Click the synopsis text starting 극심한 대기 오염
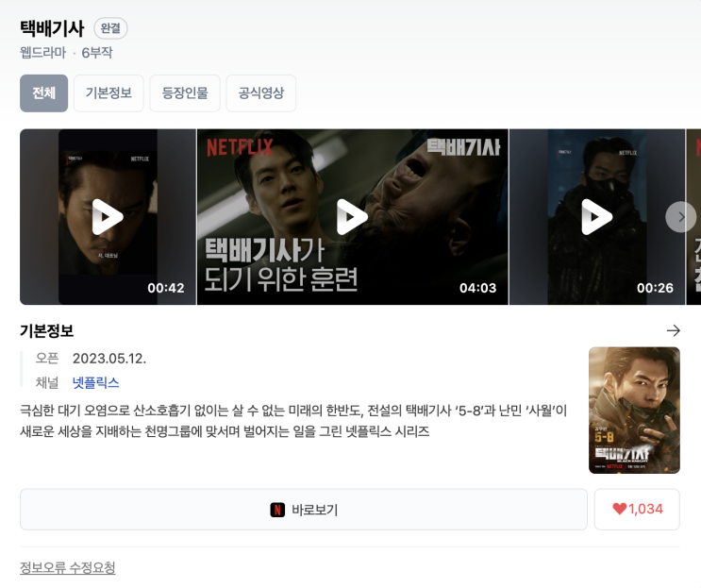 [x=293, y=421]
